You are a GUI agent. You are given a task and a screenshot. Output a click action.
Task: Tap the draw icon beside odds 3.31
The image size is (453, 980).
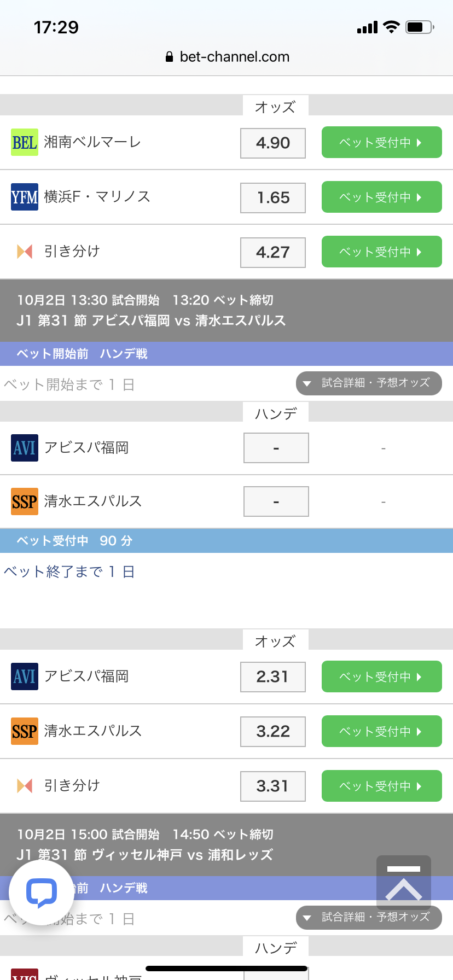click(x=25, y=786)
